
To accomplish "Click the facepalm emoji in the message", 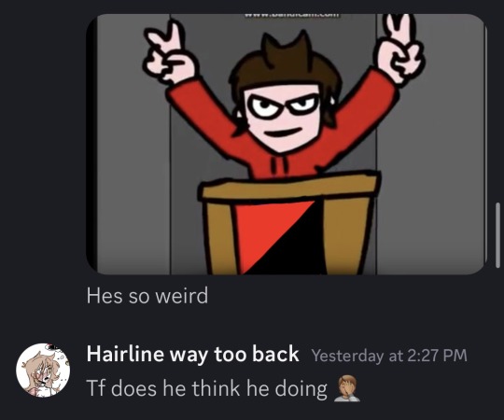I will (347, 388).
